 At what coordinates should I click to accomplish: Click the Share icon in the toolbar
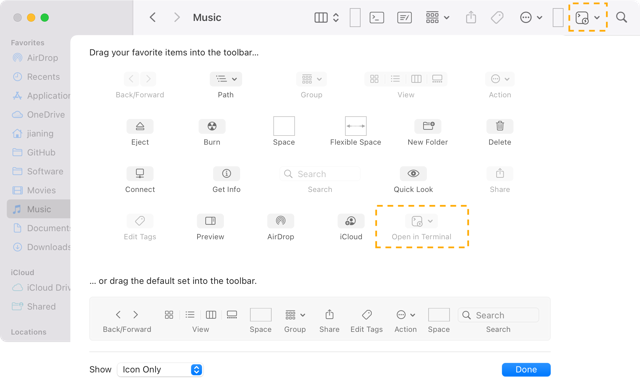(471, 18)
